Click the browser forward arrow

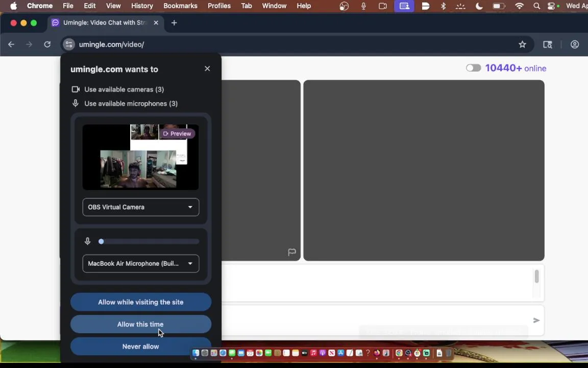click(29, 44)
